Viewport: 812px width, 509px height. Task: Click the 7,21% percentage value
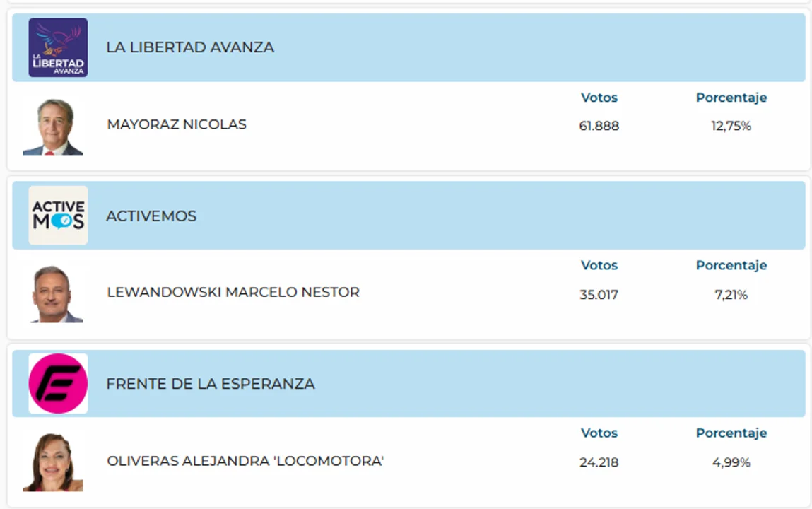pyautogui.click(x=731, y=295)
